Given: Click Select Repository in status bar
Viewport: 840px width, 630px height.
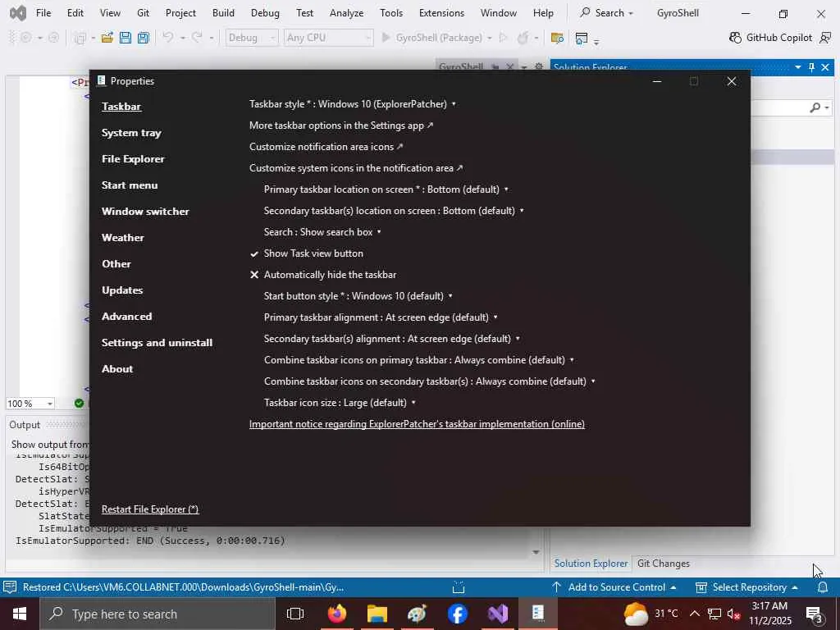Looking at the screenshot, I should coord(746,587).
